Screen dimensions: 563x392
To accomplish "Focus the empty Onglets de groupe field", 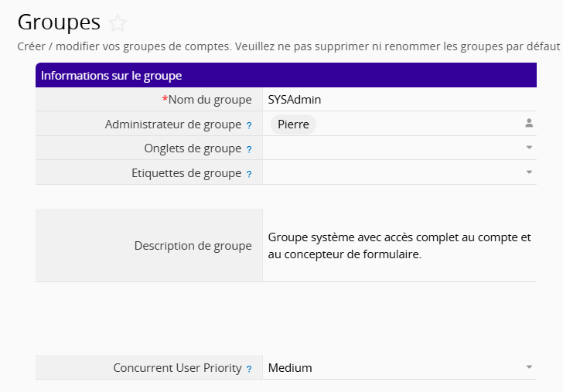I will (391, 148).
